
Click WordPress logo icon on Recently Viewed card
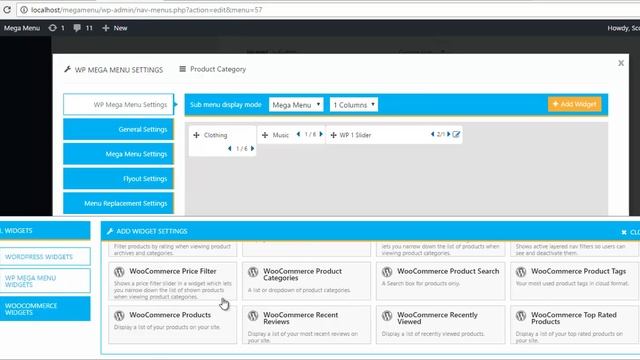coord(387,315)
